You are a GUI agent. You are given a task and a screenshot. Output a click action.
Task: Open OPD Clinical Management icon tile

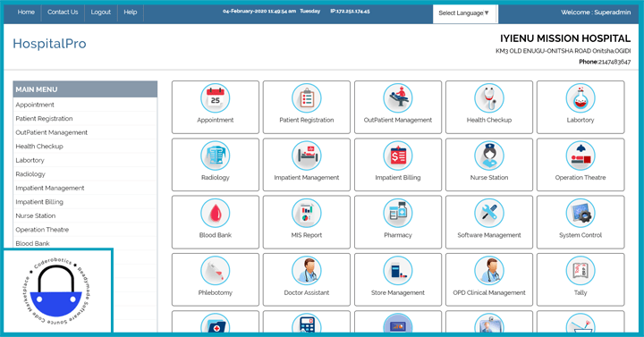tap(488, 280)
